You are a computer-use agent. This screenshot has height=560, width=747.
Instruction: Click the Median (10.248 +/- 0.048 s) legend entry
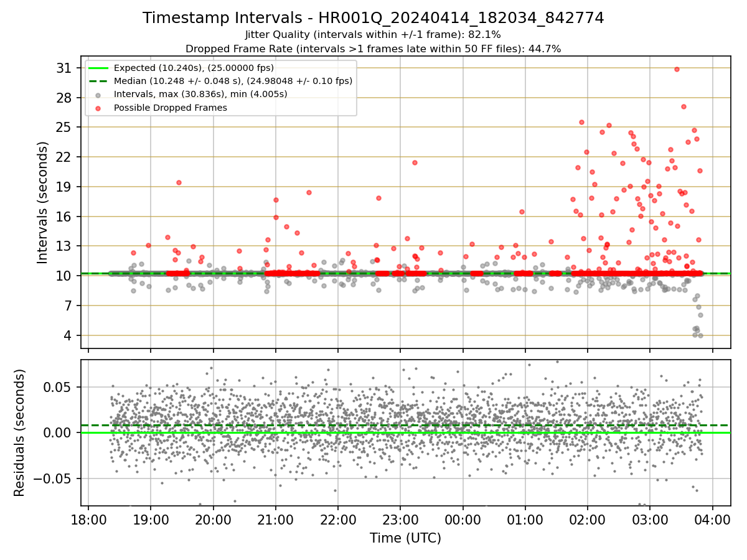(233, 81)
